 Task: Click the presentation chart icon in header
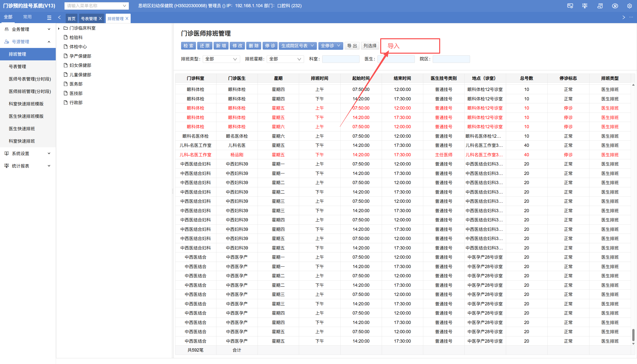tap(585, 6)
